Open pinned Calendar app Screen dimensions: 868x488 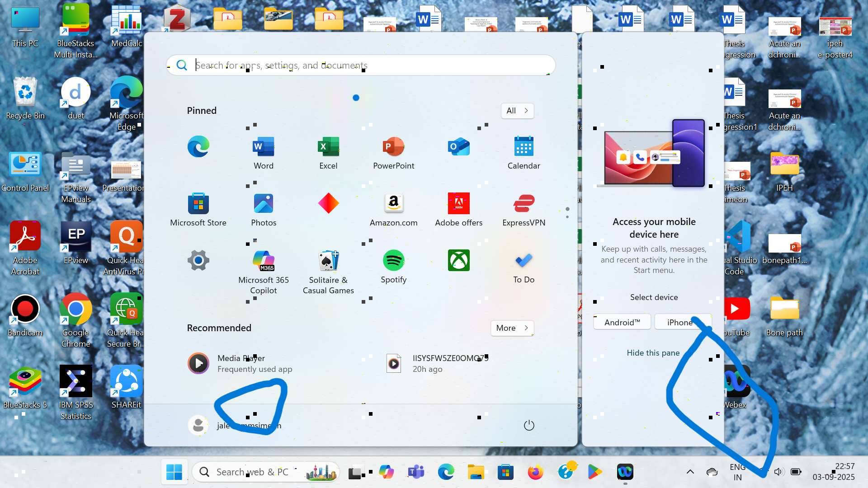coord(524,152)
